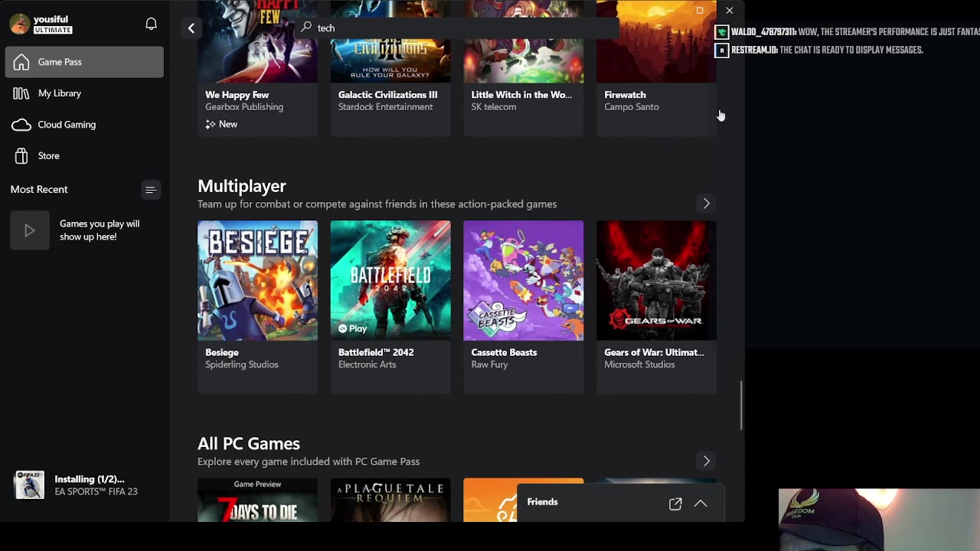The width and height of the screenshot is (980, 551).
Task: Click the recent games play placeholder
Action: (30, 230)
